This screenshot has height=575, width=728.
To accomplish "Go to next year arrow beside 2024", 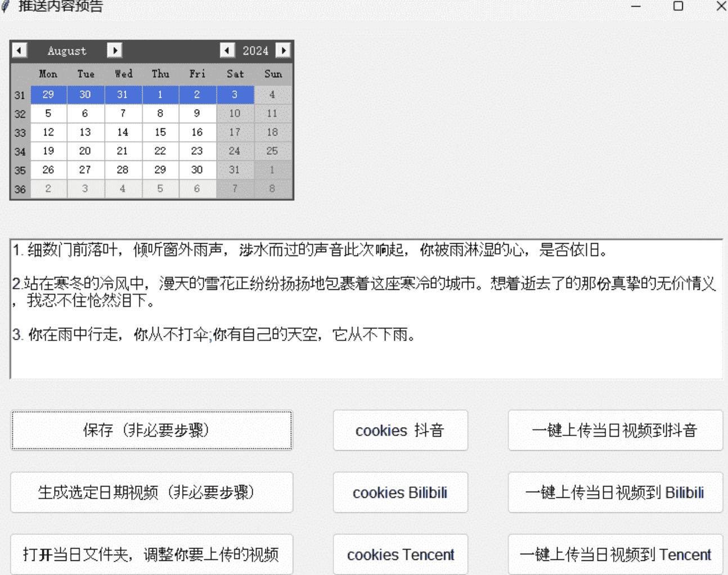I will pyautogui.click(x=284, y=51).
